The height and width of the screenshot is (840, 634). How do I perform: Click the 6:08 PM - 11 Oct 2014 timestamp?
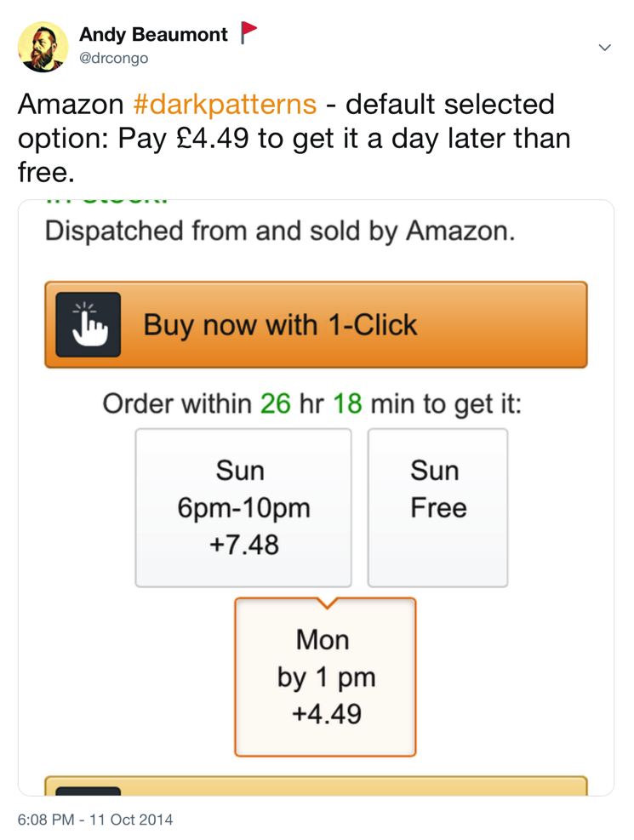tap(95, 820)
